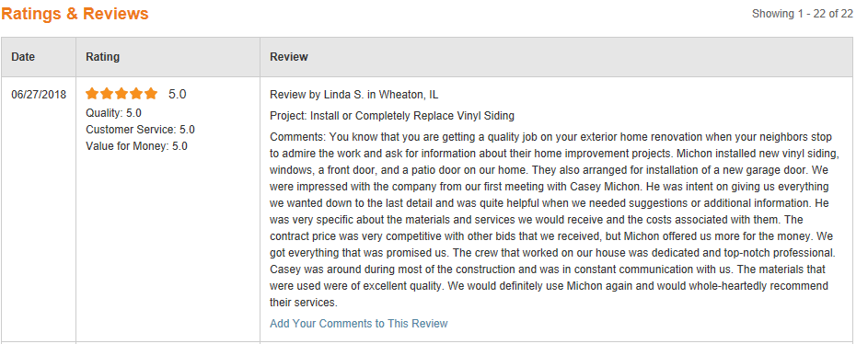Click the fifth orange rating star
This screenshot has height=344, width=868.
click(151, 94)
